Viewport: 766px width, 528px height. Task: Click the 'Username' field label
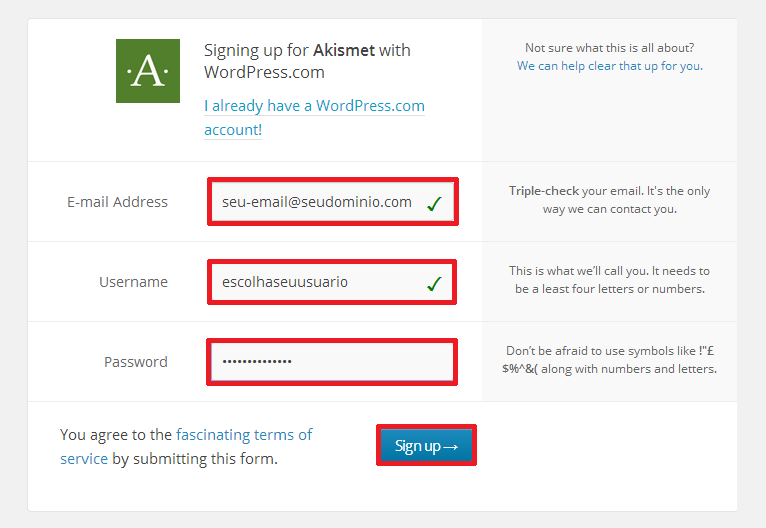(133, 282)
